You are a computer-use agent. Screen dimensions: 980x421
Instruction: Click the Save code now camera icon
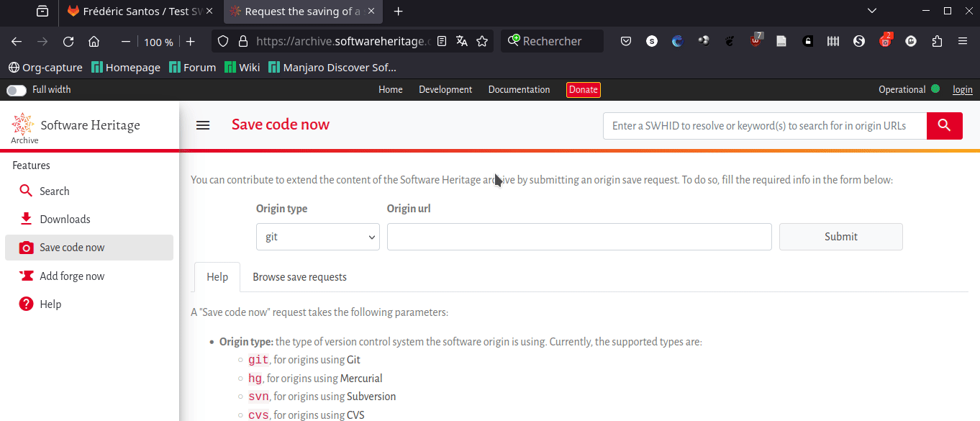coord(26,247)
